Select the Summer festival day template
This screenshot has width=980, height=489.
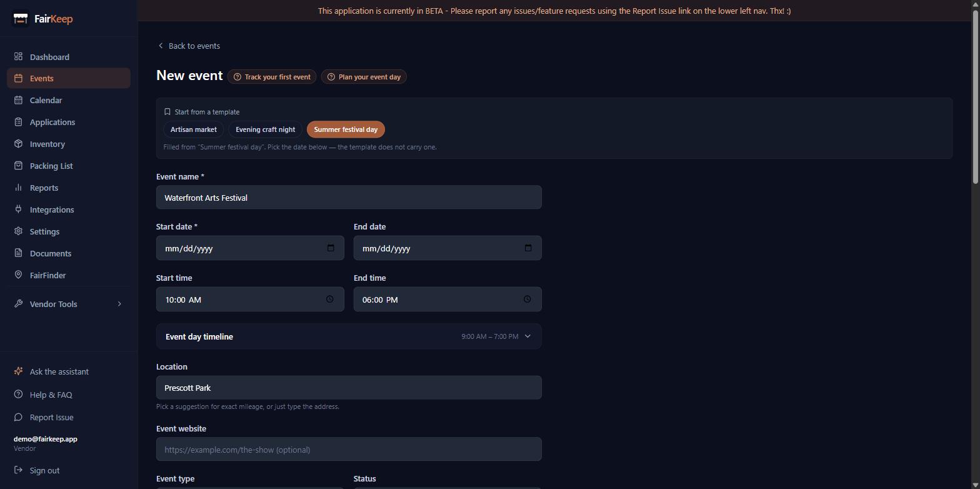pyautogui.click(x=346, y=129)
